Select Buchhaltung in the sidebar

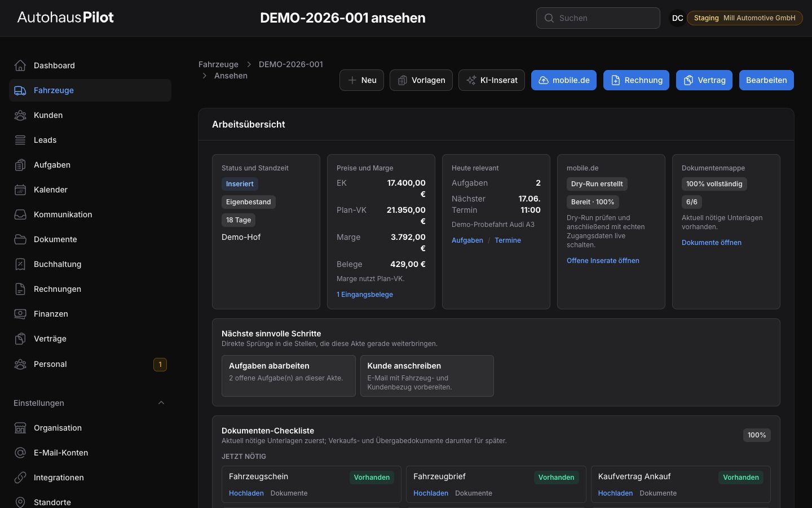click(90, 264)
